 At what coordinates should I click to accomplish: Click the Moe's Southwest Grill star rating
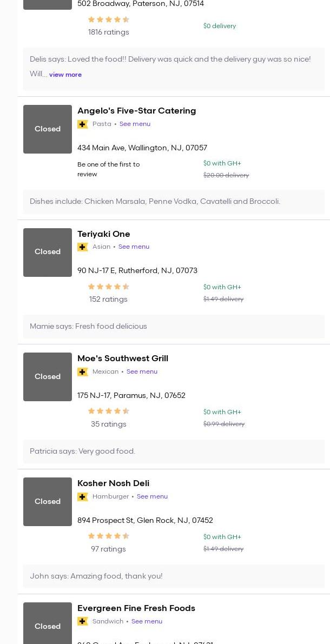108,411
